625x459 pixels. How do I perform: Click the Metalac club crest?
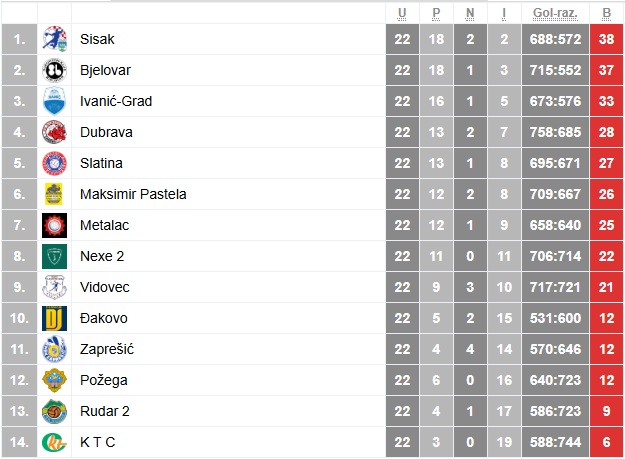tap(54, 226)
